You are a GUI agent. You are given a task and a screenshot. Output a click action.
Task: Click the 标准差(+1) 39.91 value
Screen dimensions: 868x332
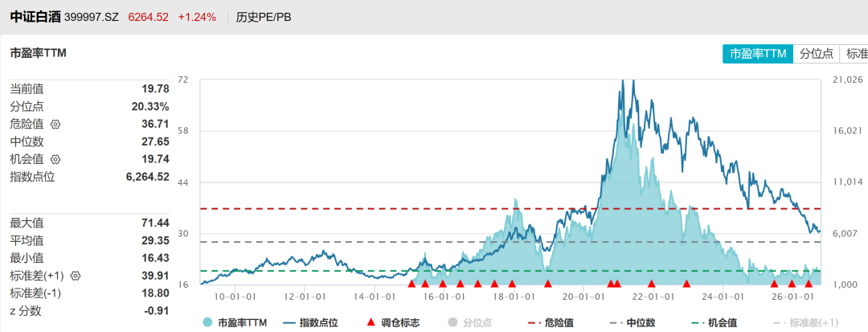[x=155, y=276]
